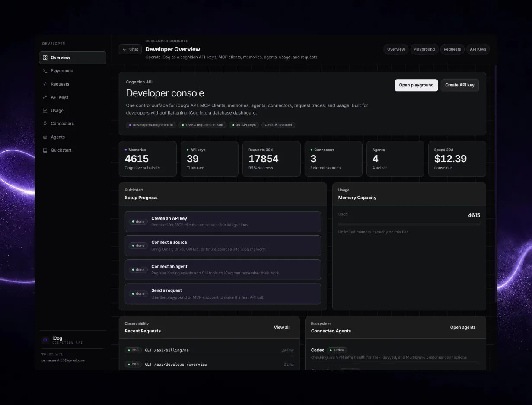Image resolution: width=532 pixels, height=405 pixels.
Task: Click the developers.cognitivx.io chip
Action: [151, 125]
